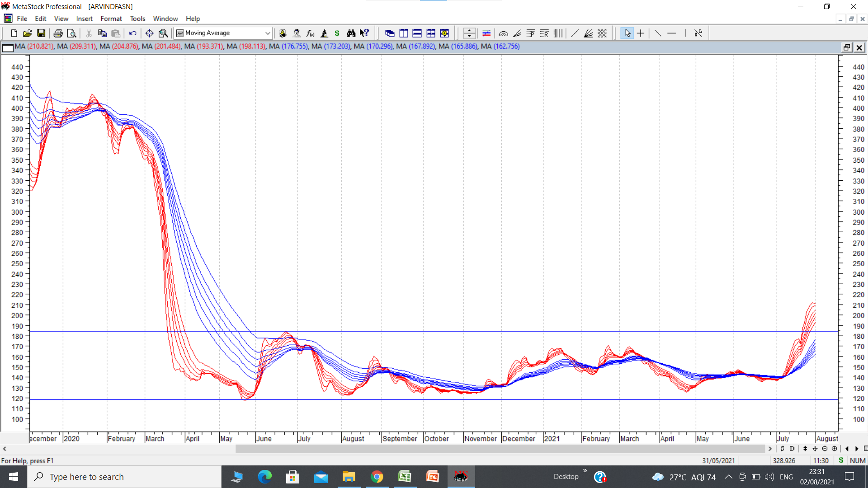Click the horizontal scrollbar right arrow
This screenshot has height=488, width=868.
point(770,449)
